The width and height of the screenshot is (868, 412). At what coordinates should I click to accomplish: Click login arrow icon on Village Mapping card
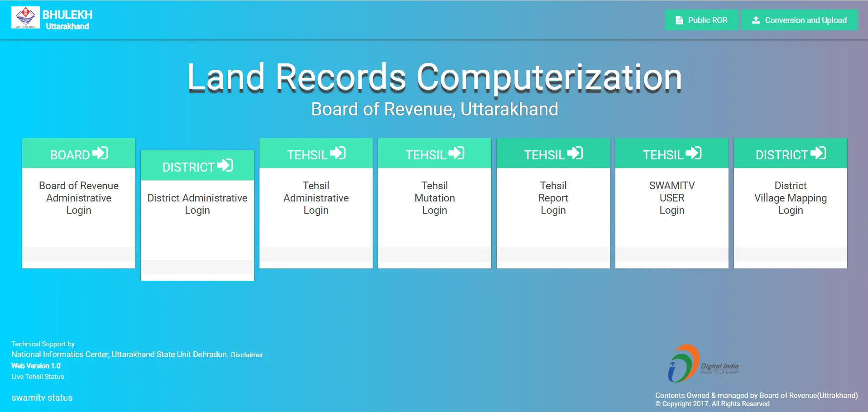(818, 153)
